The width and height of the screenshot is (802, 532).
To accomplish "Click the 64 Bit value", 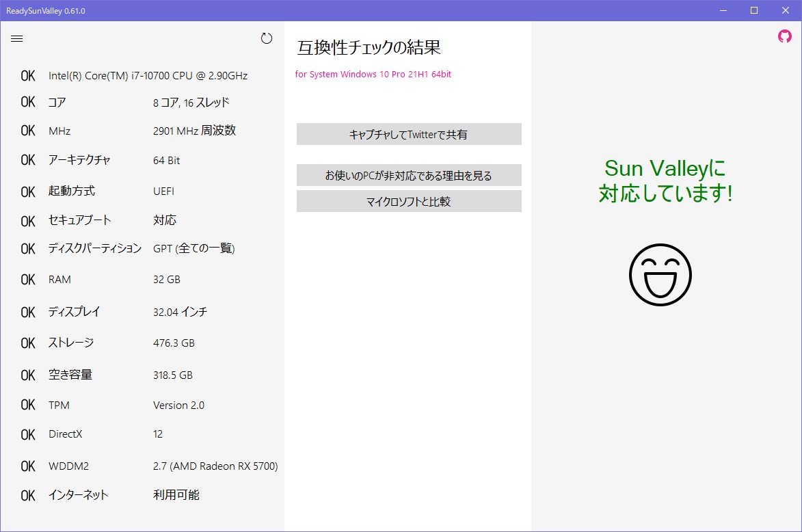I will pos(167,161).
